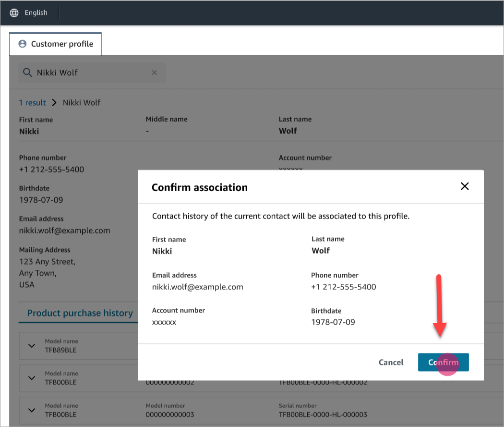504x427 pixels.
Task: Open the Product purchase history tab
Action: [80, 313]
